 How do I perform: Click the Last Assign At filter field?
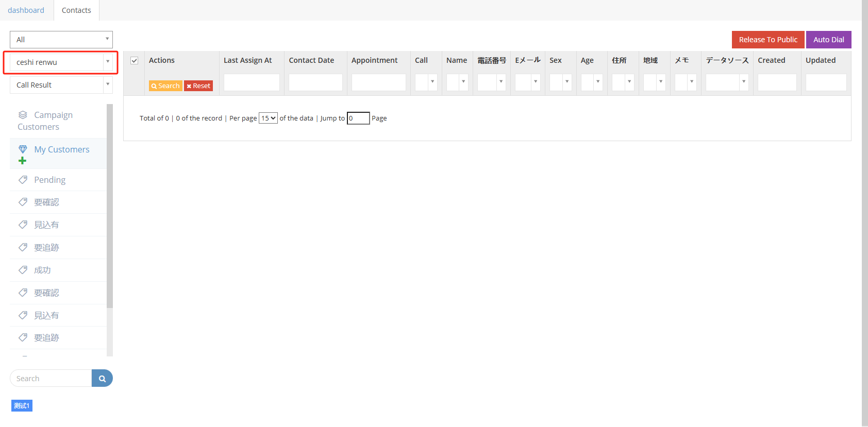pyautogui.click(x=252, y=82)
